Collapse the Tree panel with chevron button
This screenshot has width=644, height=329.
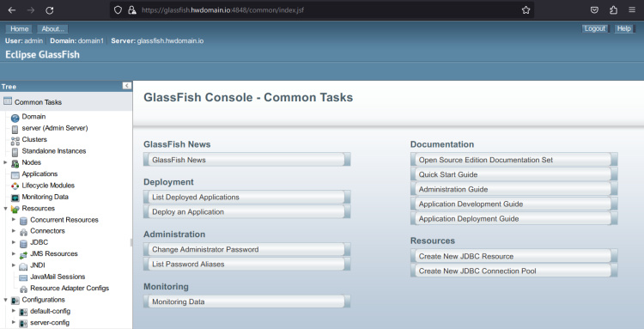[x=126, y=86]
